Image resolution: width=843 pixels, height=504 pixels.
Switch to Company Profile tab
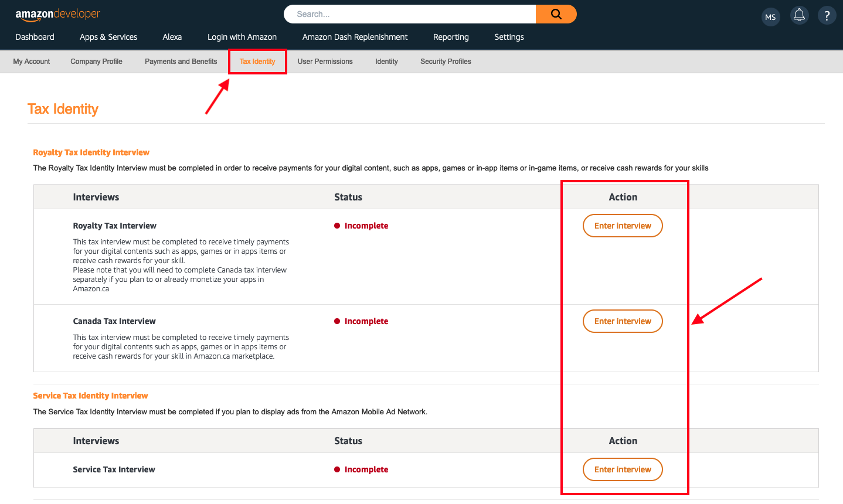[97, 62]
